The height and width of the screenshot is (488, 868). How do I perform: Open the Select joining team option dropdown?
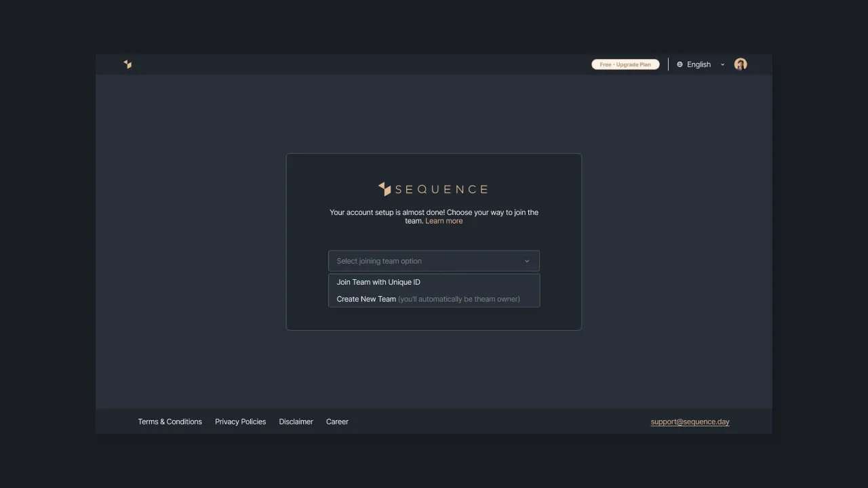click(x=434, y=261)
